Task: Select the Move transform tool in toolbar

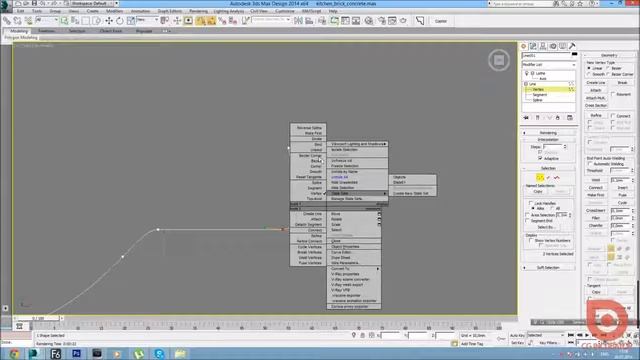Action: click(x=109, y=21)
